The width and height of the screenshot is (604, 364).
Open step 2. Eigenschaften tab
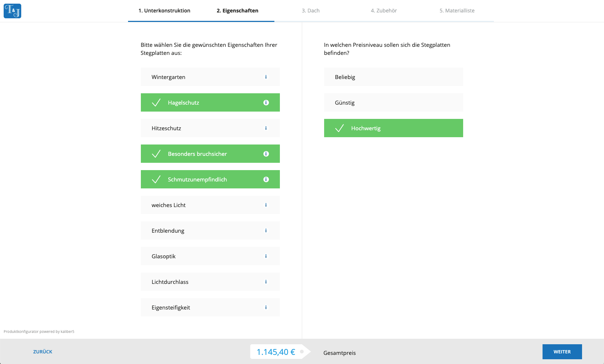click(237, 11)
